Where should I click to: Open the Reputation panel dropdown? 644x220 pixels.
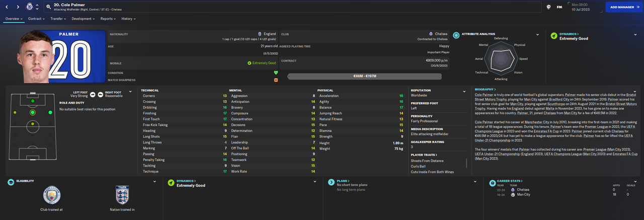pyautogui.click(x=464, y=92)
